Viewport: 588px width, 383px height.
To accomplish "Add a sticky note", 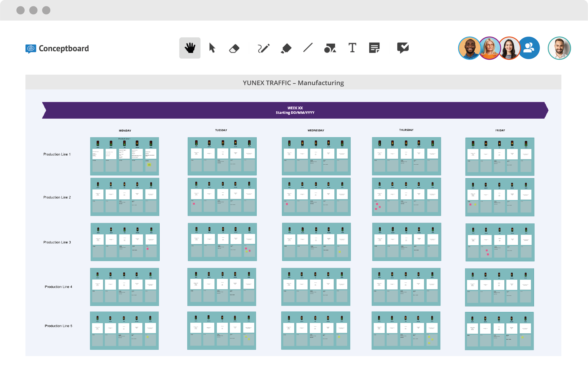I will pyautogui.click(x=374, y=48).
